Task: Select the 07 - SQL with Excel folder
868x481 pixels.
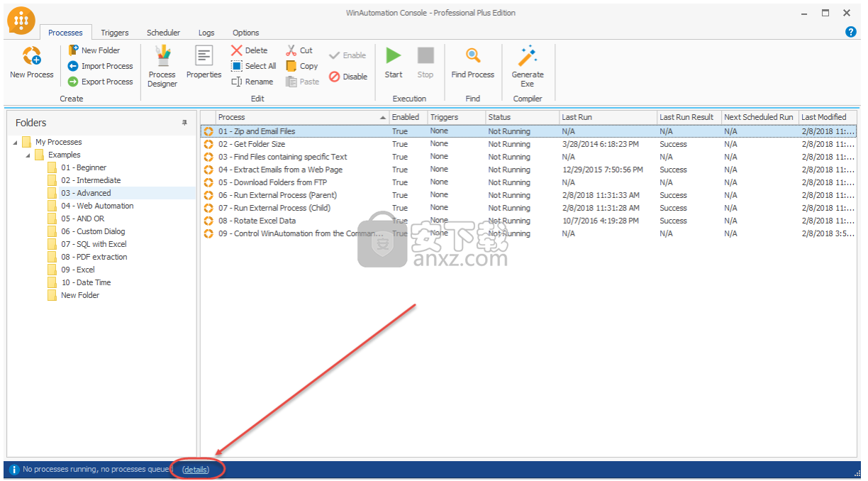Action: coord(94,244)
